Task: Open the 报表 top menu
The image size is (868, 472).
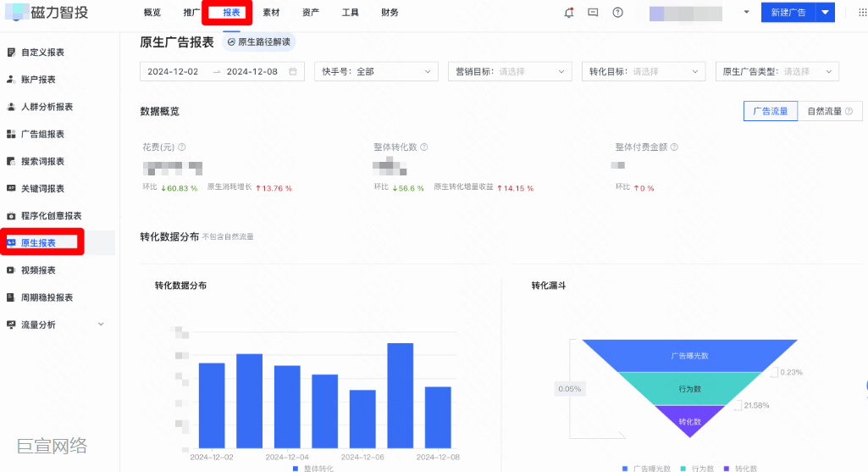Action: click(231, 12)
